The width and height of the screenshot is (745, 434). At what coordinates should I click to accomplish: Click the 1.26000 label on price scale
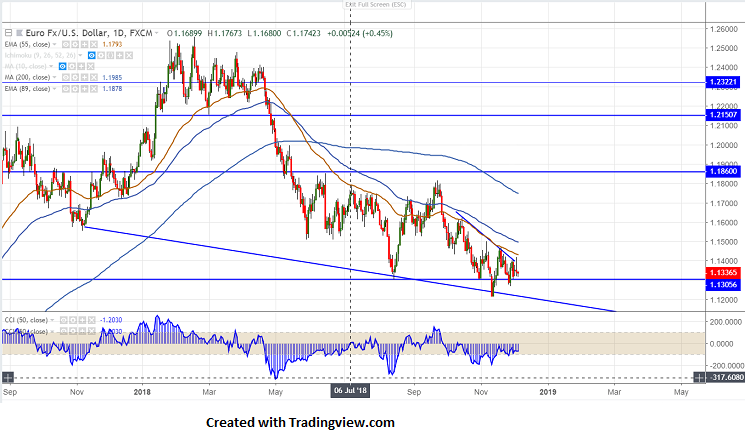pyautogui.click(x=724, y=29)
